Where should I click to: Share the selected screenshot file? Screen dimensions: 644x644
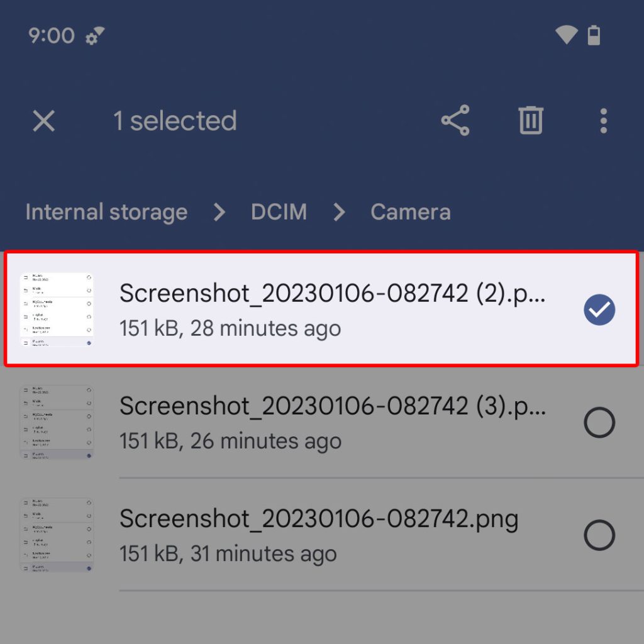coord(455,121)
